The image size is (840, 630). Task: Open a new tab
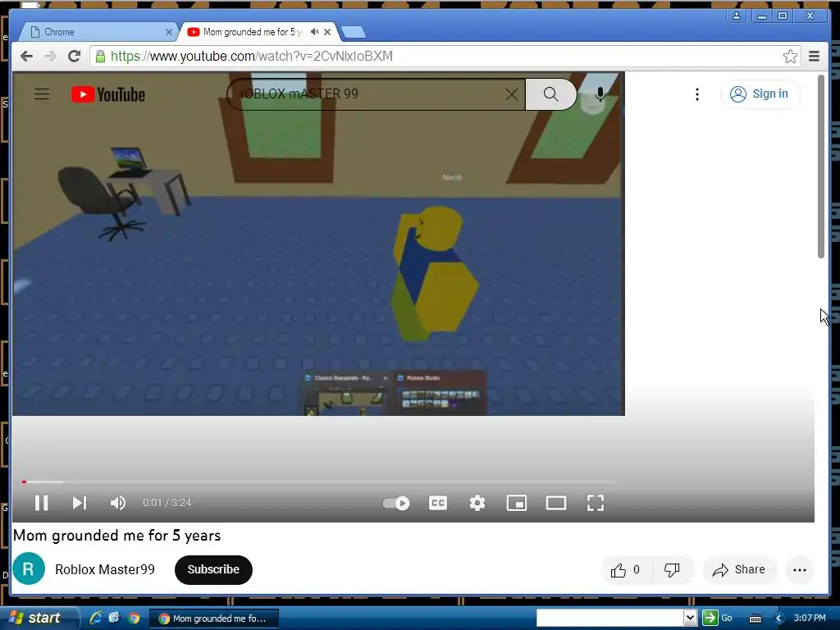354,33
